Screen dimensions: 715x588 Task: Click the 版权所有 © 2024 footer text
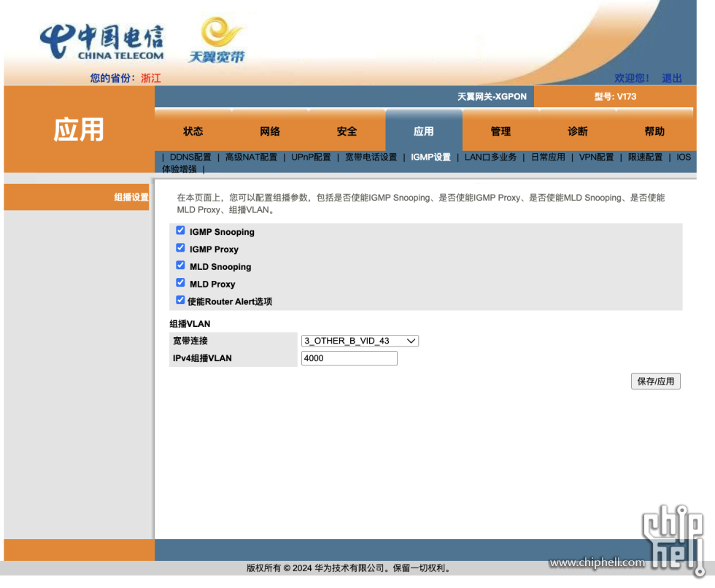click(349, 568)
